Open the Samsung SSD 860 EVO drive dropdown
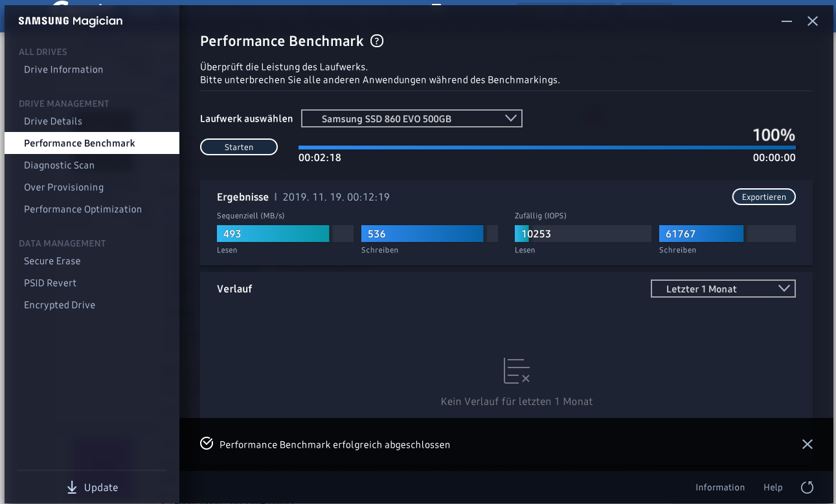 click(412, 118)
